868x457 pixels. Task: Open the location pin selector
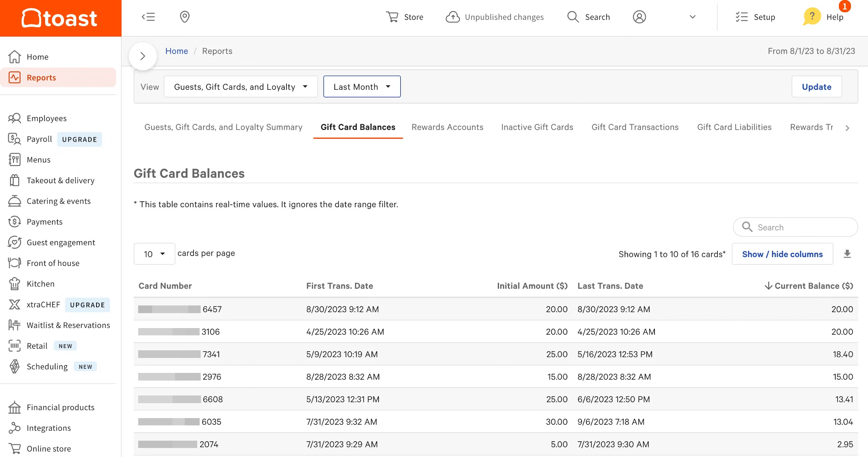point(185,17)
